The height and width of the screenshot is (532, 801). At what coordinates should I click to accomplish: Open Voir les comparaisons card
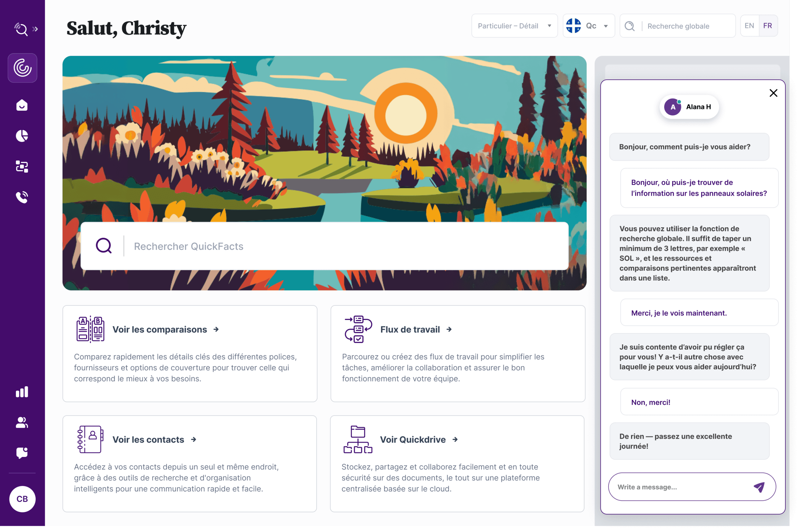pos(160,329)
